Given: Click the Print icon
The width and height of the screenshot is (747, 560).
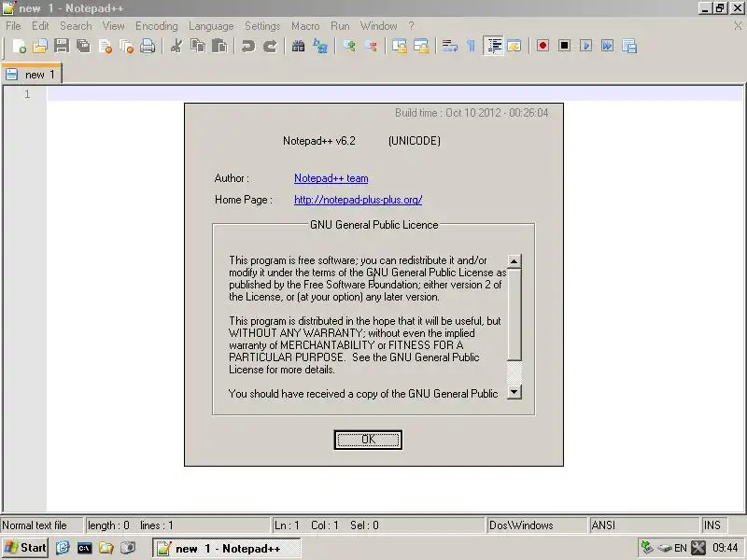Looking at the screenshot, I should point(148,46).
